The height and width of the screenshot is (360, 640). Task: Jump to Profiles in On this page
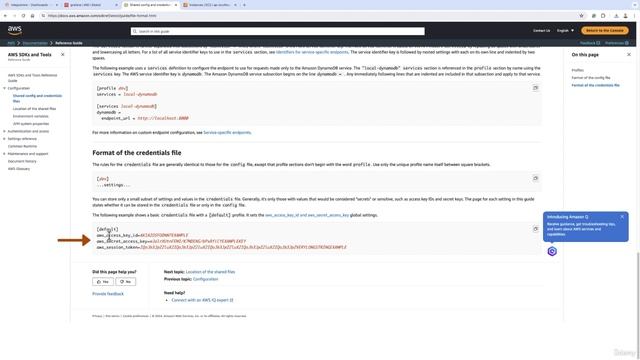[x=578, y=70]
